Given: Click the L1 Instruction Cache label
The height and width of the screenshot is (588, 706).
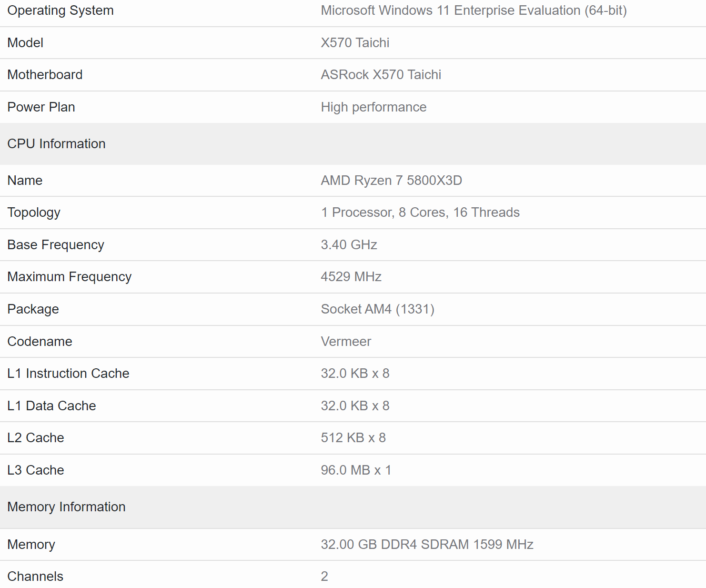Looking at the screenshot, I should (68, 374).
